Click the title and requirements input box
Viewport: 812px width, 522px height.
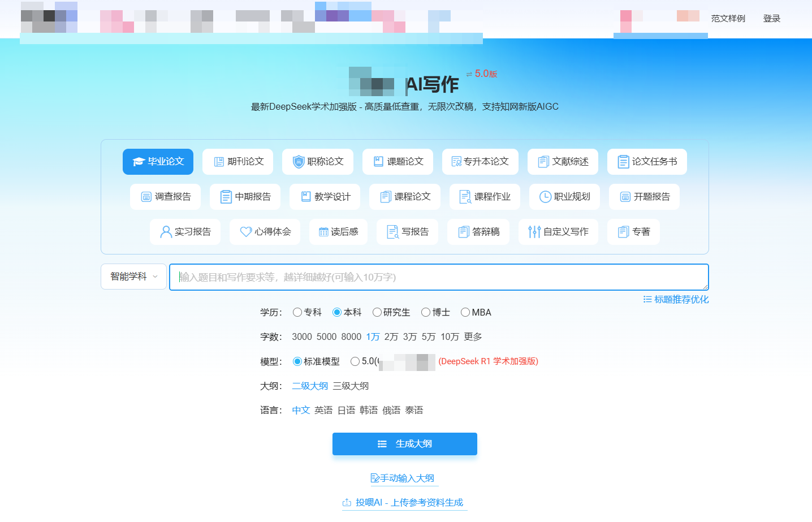pyautogui.click(x=438, y=277)
